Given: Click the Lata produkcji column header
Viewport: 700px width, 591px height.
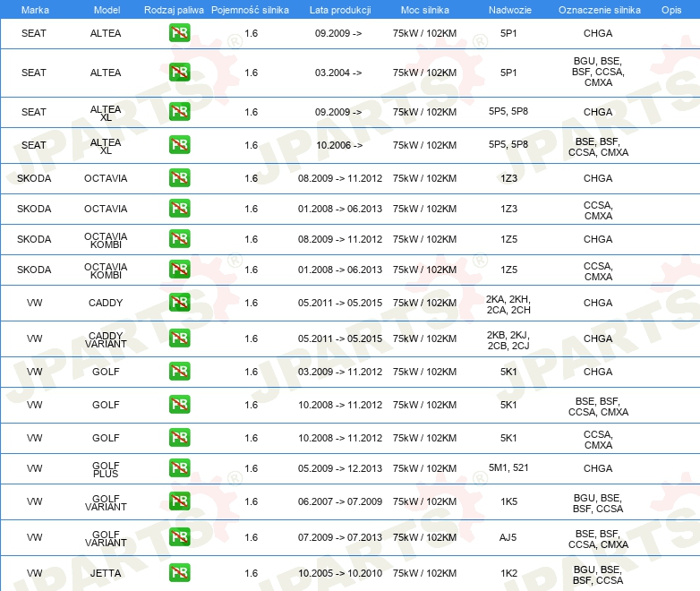Looking at the screenshot, I should point(340,10).
